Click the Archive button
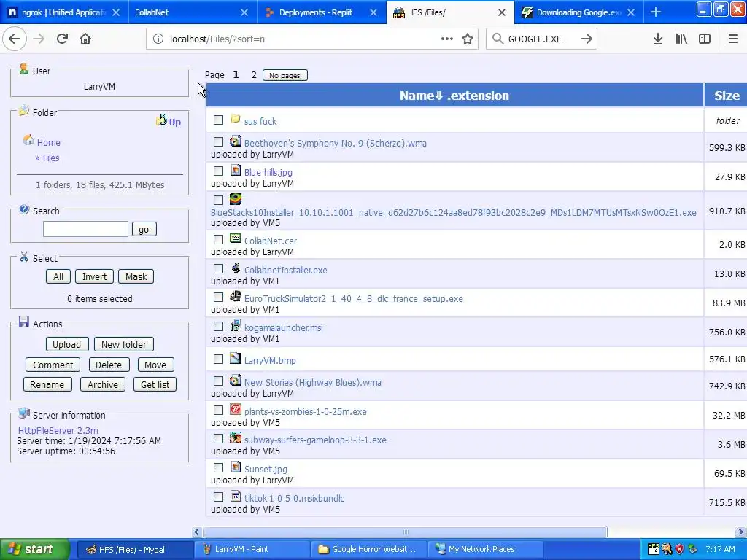This screenshot has width=747, height=560. click(102, 384)
